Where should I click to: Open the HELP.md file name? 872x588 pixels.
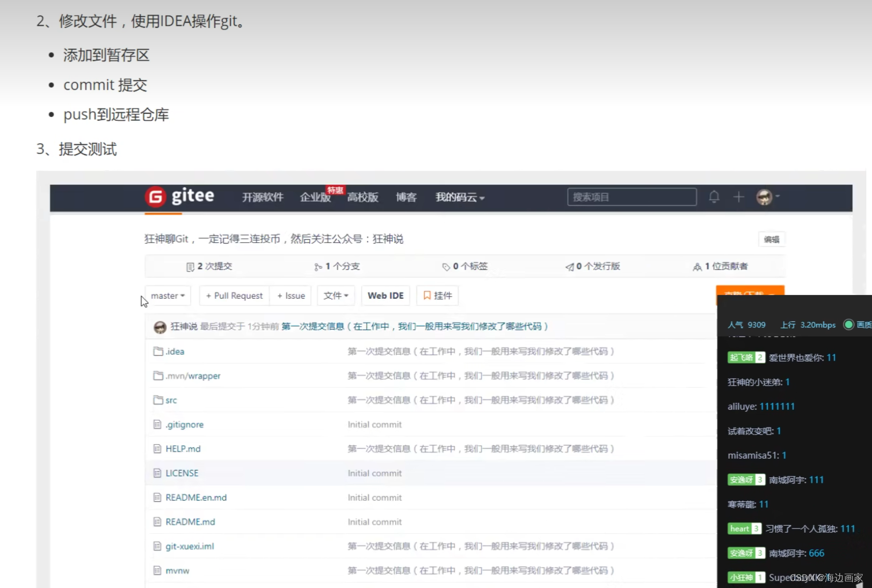183,449
